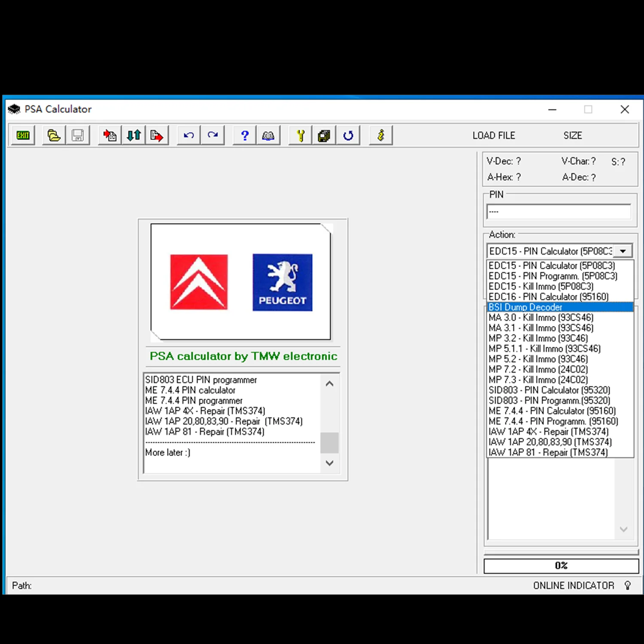644x644 pixels.
Task: Select the highlighted BSI Dump Decoder option
Action: click(560, 307)
